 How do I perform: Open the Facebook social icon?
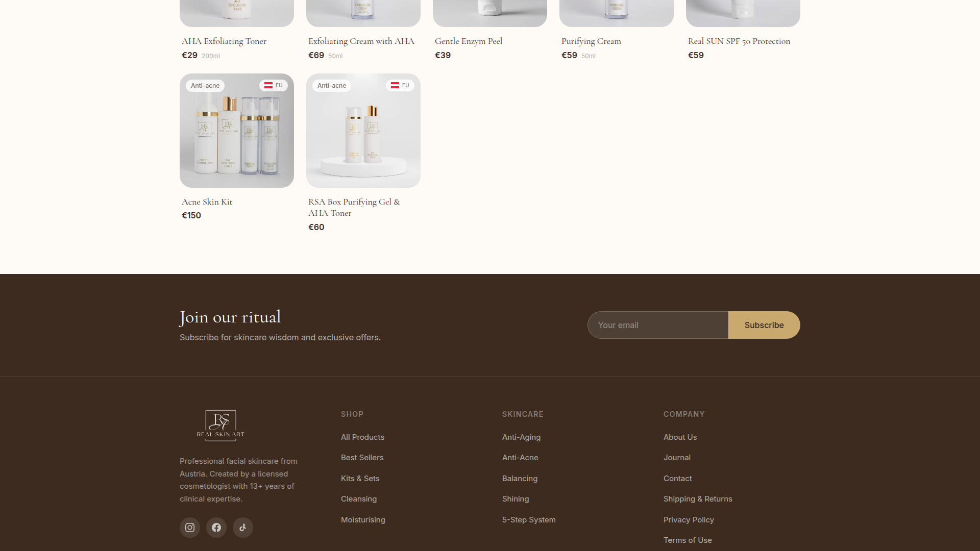click(216, 528)
